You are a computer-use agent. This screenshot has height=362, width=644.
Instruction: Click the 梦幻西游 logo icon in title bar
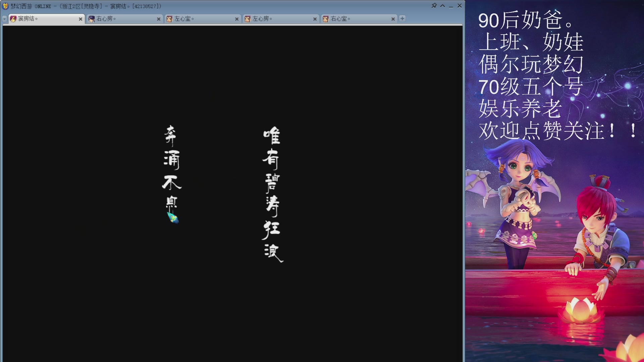[x=5, y=6]
